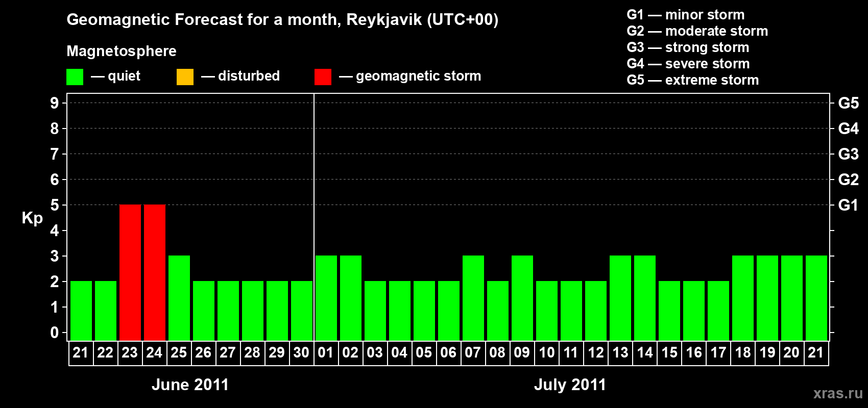Click date cell '14' in July
The height and width of the screenshot is (408, 868).
(644, 353)
